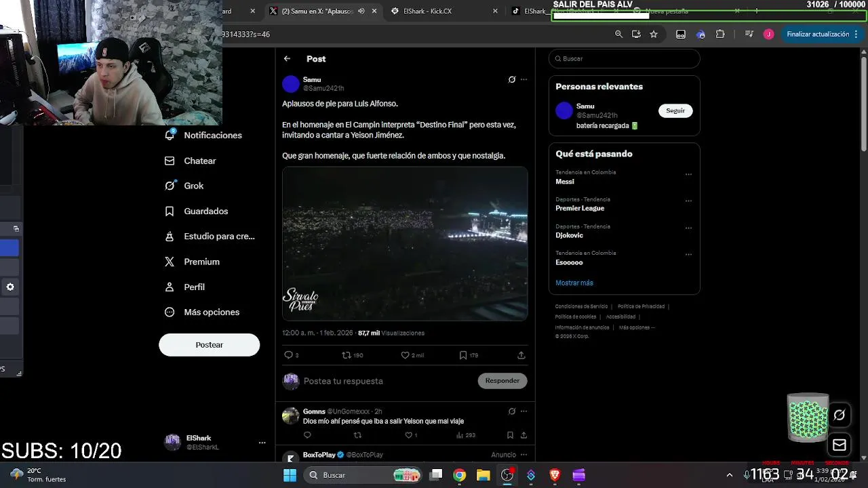Click the Buscar search field on X
This screenshot has height=488, width=868.
(x=624, y=58)
